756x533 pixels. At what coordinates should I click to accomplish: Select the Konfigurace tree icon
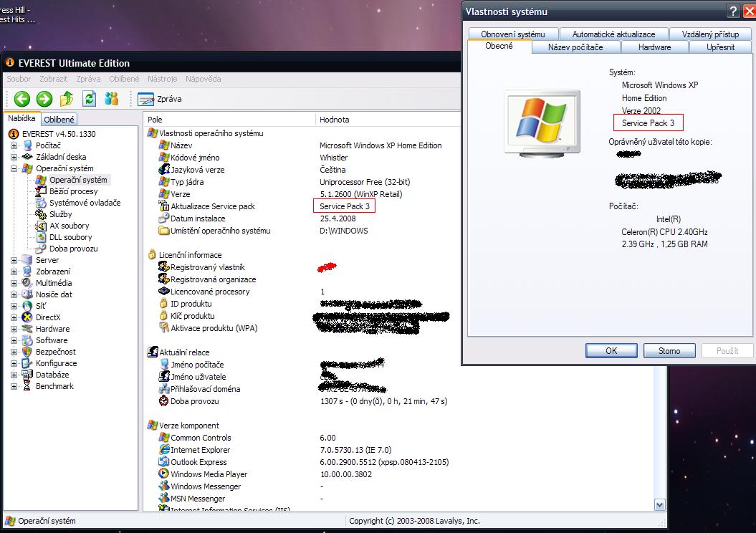click(27, 363)
